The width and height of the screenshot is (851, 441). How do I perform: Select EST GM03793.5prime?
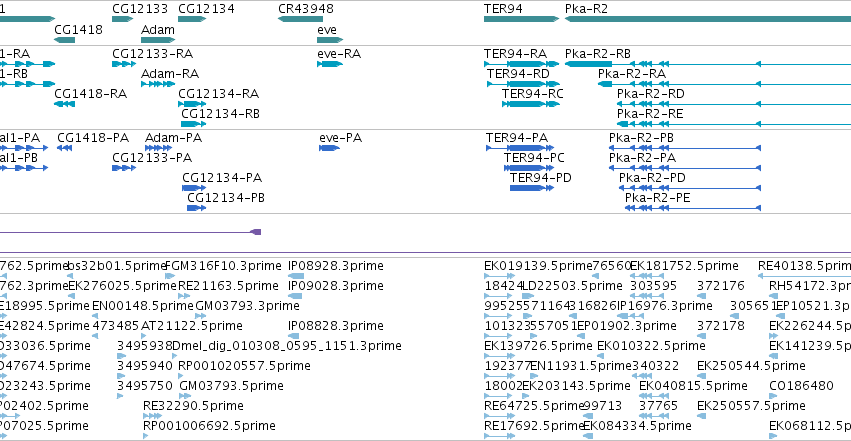[x=185, y=397]
